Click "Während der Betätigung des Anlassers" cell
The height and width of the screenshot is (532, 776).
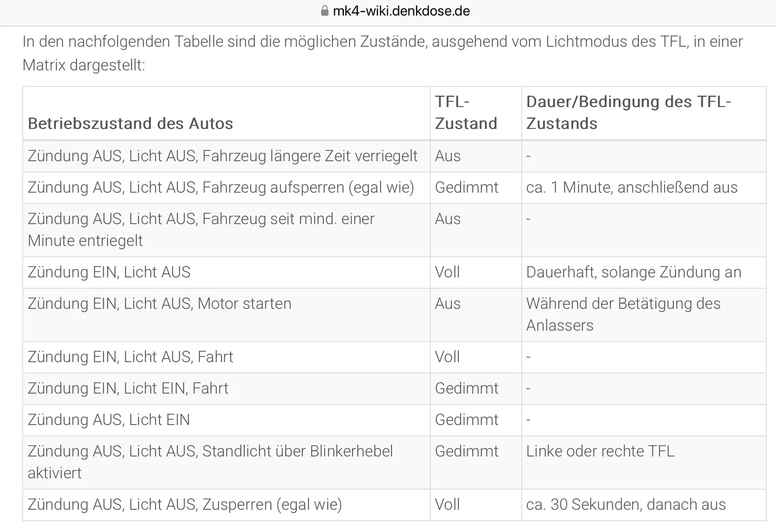coord(623,314)
